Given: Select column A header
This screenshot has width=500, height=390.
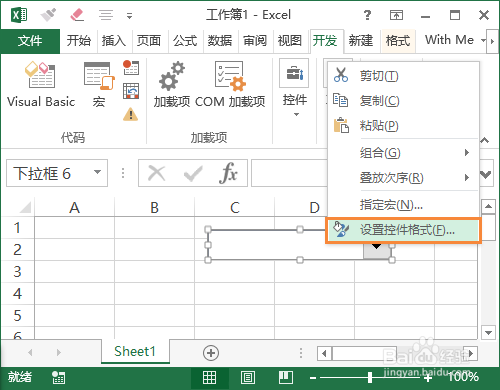Looking at the screenshot, I should 75,207.
